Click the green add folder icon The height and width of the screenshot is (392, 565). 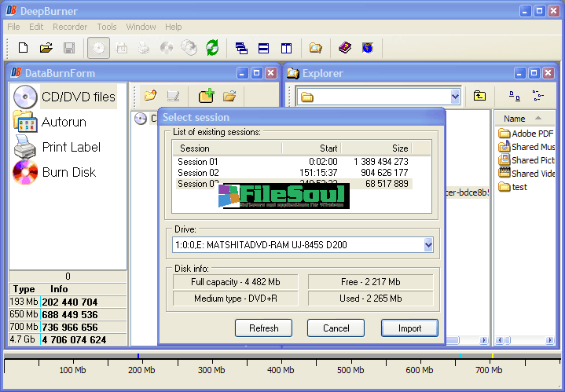pyautogui.click(x=206, y=96)
